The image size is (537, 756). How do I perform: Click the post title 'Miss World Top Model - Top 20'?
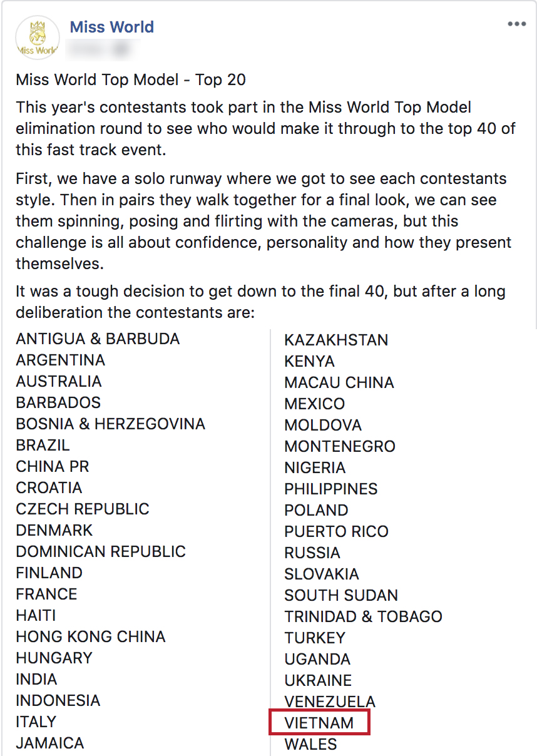coord(131,80)
